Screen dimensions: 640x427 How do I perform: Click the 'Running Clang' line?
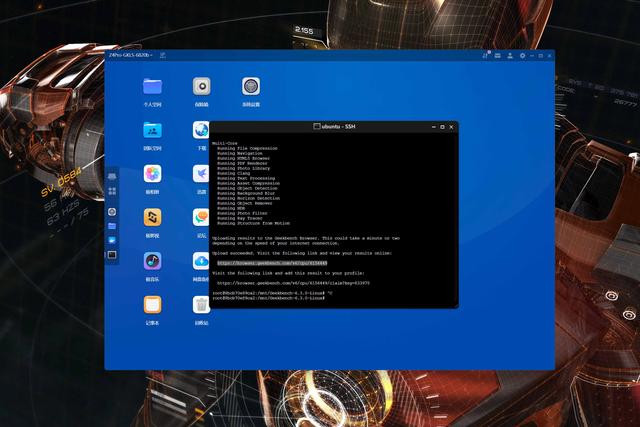point(233,173)
